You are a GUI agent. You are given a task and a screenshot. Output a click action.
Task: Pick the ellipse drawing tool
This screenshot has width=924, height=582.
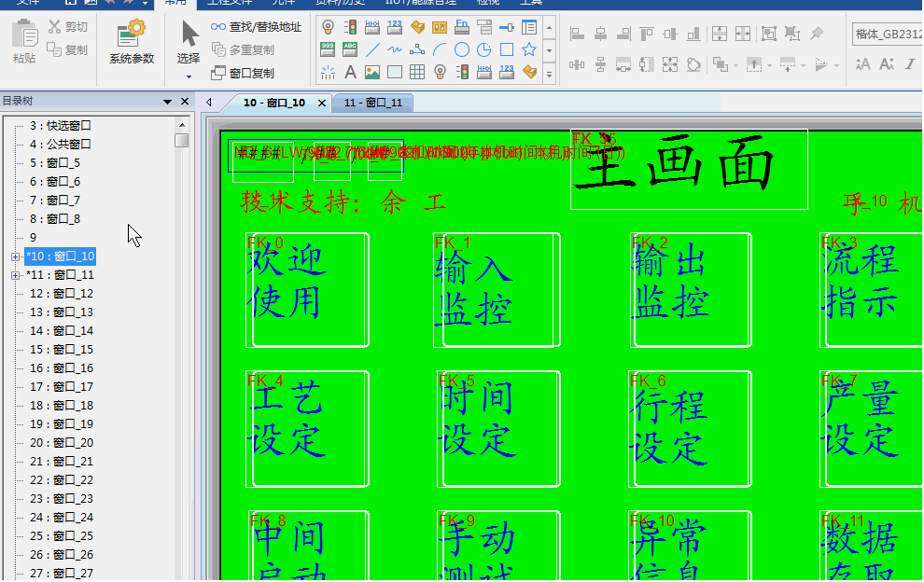pos(462,49)
